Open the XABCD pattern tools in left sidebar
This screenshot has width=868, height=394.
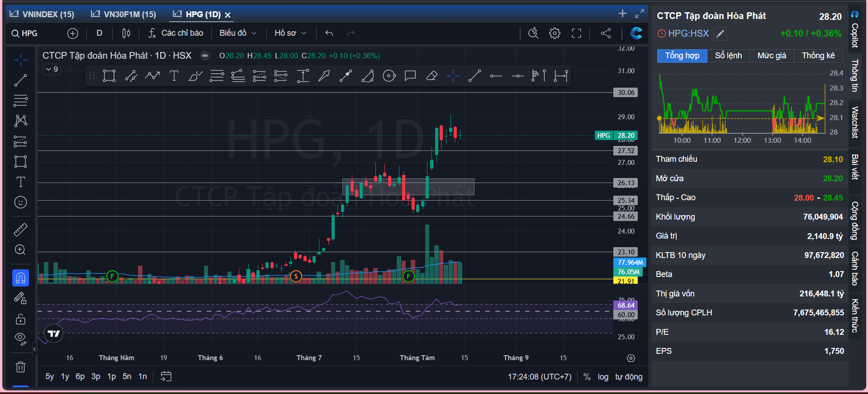(x=20, y=121)
